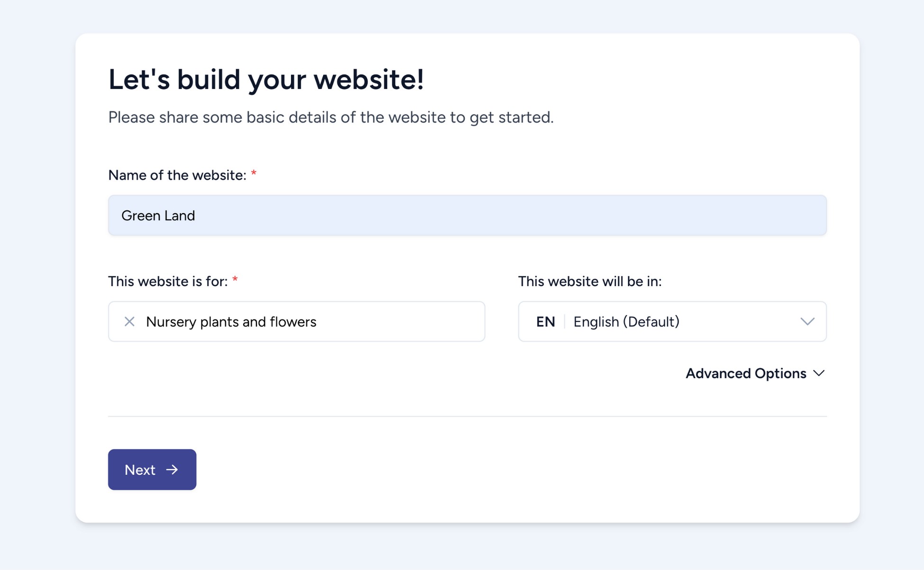924x570 pixels.
Task: Click the This website will be in label
Action: (590, 280)
